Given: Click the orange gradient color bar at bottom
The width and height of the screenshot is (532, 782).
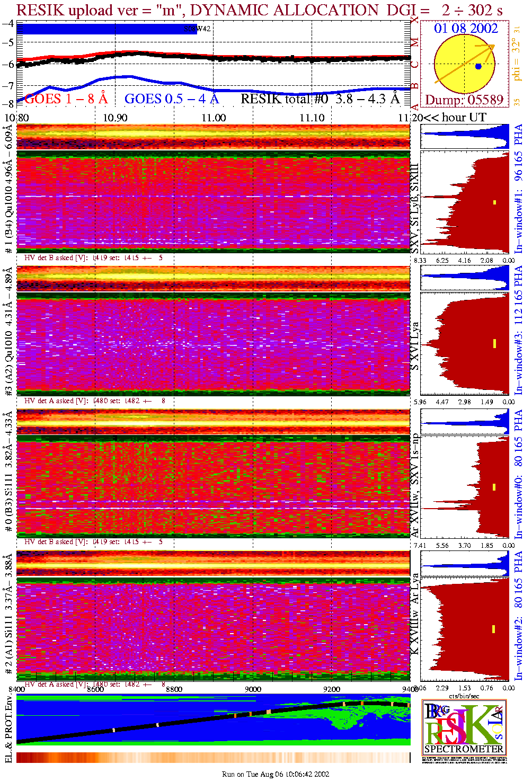Looking at the screenshot, I should [x=213, y=757].
